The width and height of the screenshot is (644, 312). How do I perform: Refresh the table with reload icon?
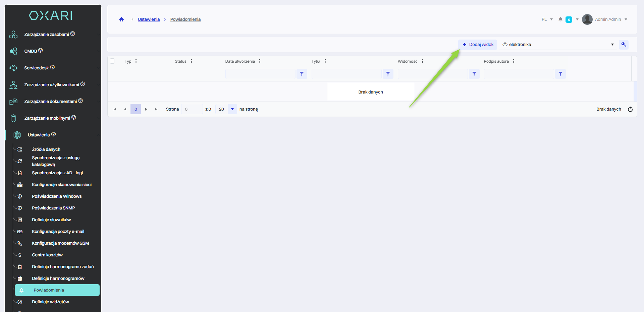(x=630, y=109)
